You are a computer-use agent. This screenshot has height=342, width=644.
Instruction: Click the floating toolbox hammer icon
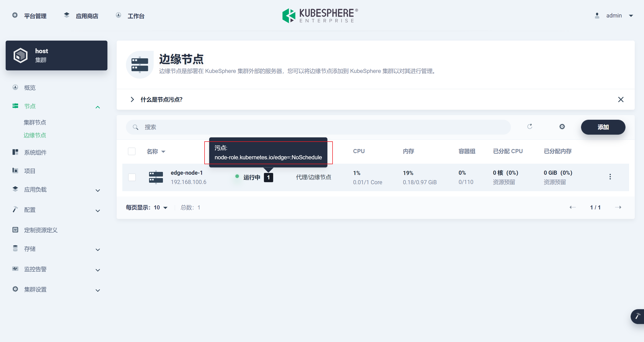click(x=637, y=316)
